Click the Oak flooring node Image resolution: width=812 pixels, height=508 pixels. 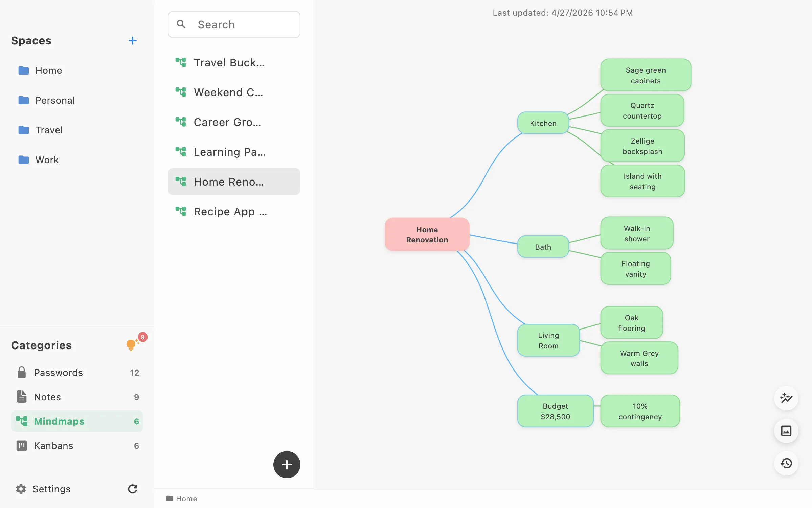[x=632, y=323]
